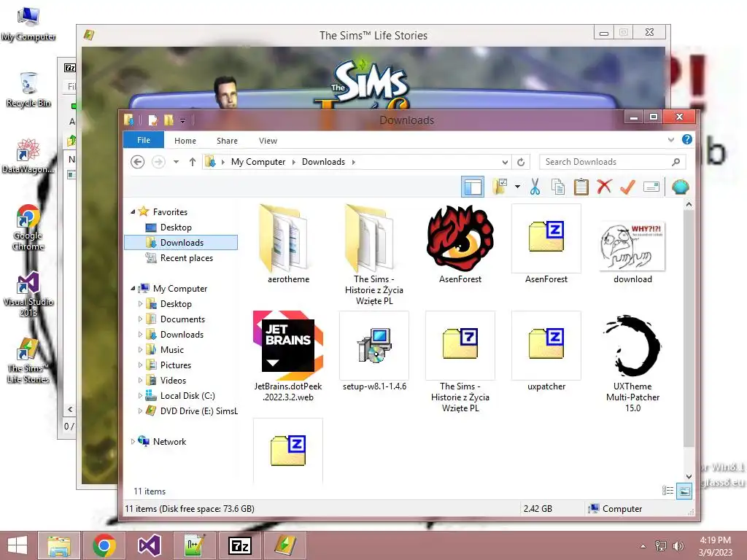Click the Rename toolbar icon
This screenshot has height=560, width=747.
click(651, 187)
